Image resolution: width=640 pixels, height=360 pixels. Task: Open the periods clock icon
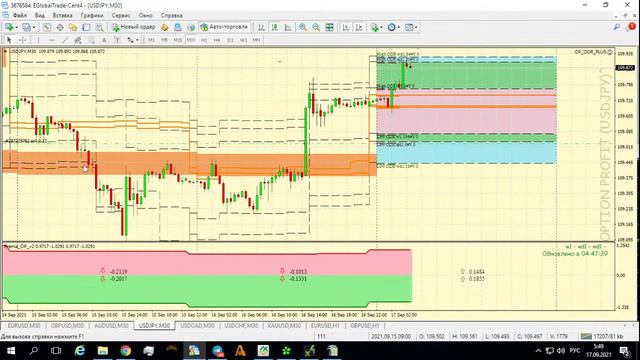pos(391,27)
